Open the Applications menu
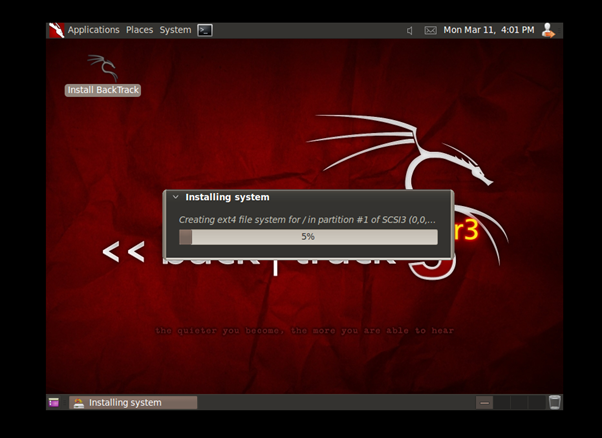The image size is (602, 438). (93, 30)
